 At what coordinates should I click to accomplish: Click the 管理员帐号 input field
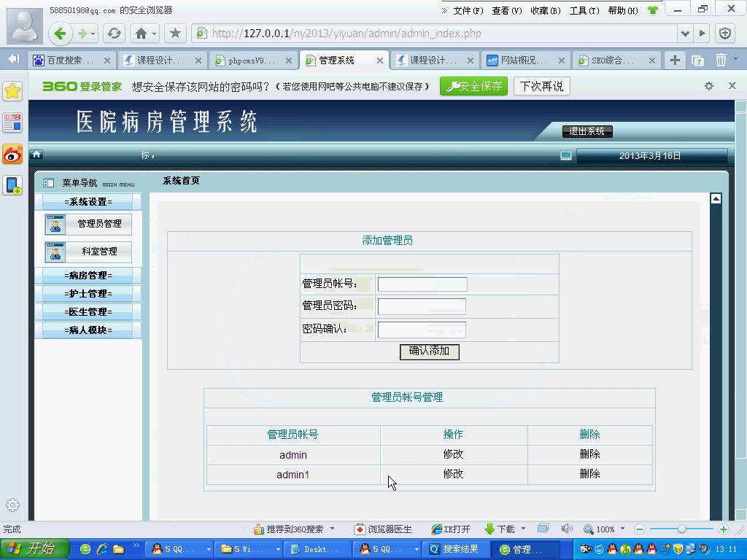[x=422, y=284]
